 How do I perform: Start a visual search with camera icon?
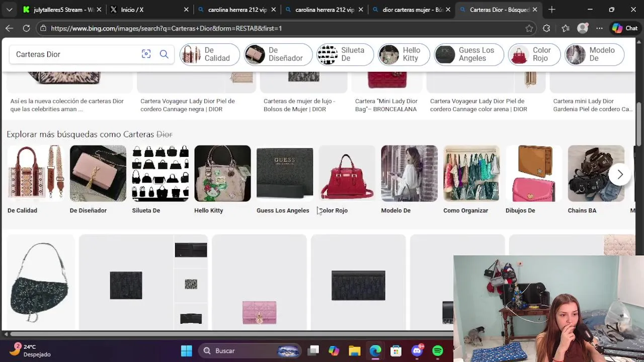146,54
